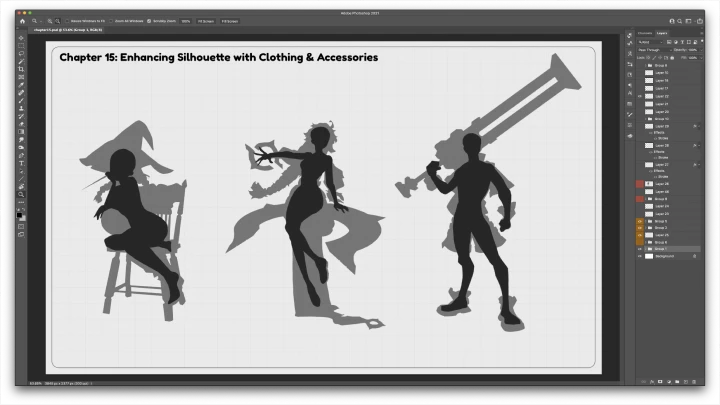
Task: Disable Scrubby Zoom checkbox
Action: pyautogui.click(x=149, y=21)
